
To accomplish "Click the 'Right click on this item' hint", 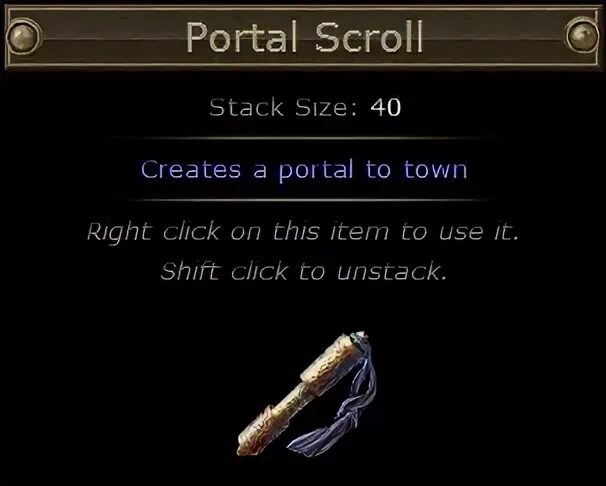I will (x=303, y=232).
